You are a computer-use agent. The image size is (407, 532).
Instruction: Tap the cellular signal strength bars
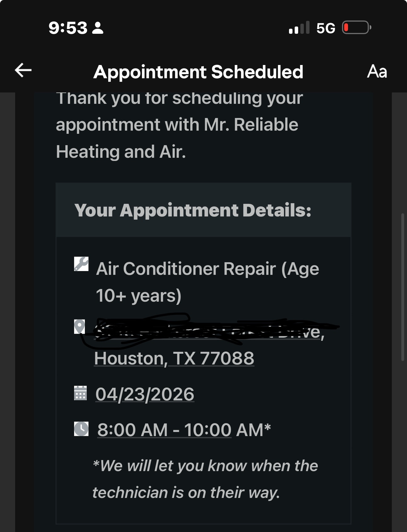[x=299, y=28]
